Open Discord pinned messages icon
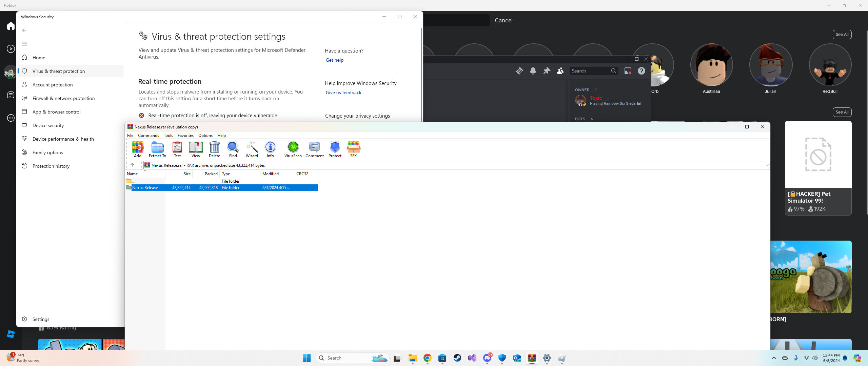 [x=547, y=71]
